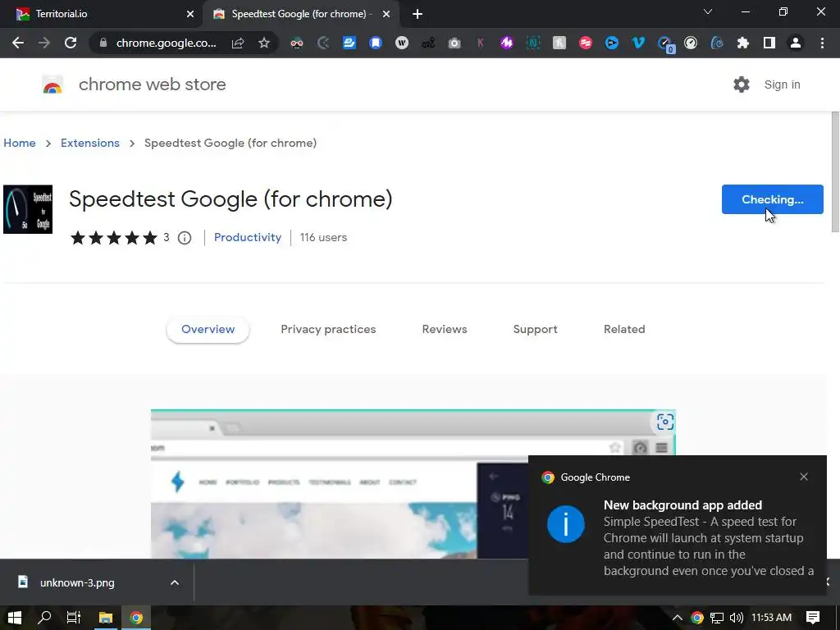This screenshot has height=630, width=840.
Task: Open the red round striped extension icon
Action: (586, 43)
